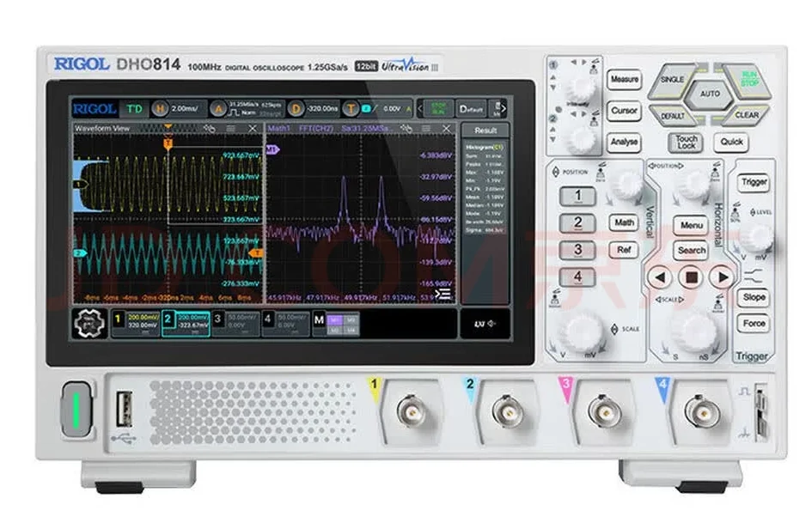Tap the hand gesture icon in Math1 FFT header

click(406, 128)
